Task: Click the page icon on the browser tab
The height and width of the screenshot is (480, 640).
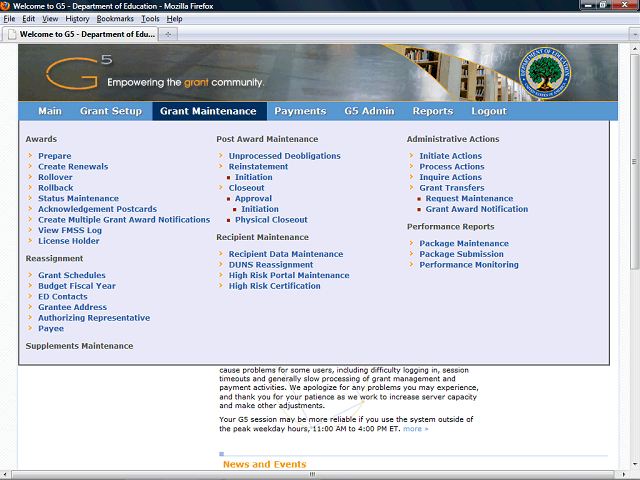Action: 12,34
